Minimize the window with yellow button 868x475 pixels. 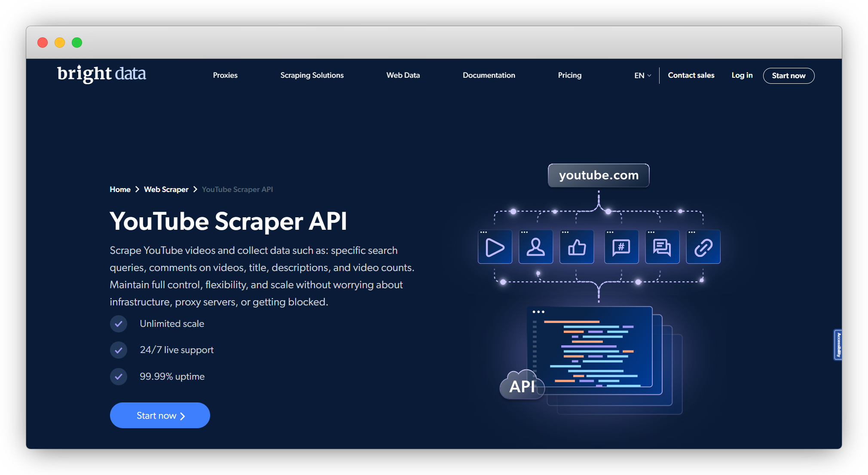click(x=60, y=43)
